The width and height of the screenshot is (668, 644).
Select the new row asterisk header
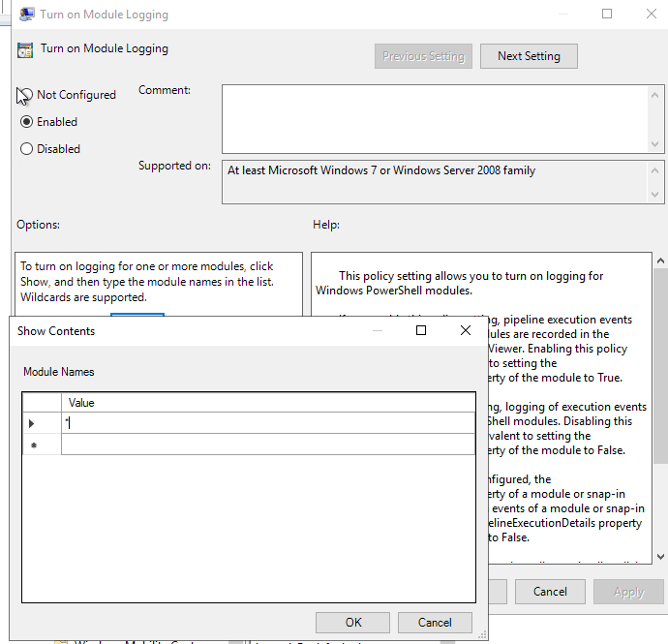tap(42, 445)
